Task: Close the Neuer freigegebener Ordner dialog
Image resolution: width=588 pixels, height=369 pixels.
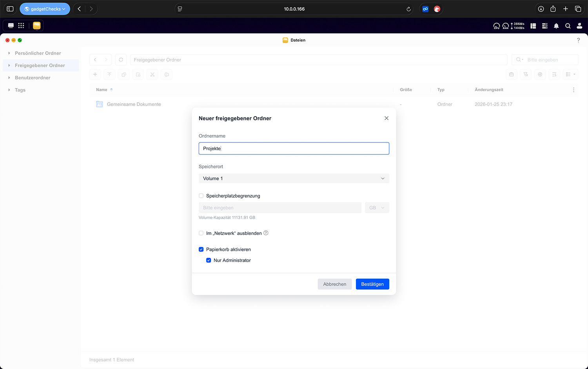Action: coord(387,118)
